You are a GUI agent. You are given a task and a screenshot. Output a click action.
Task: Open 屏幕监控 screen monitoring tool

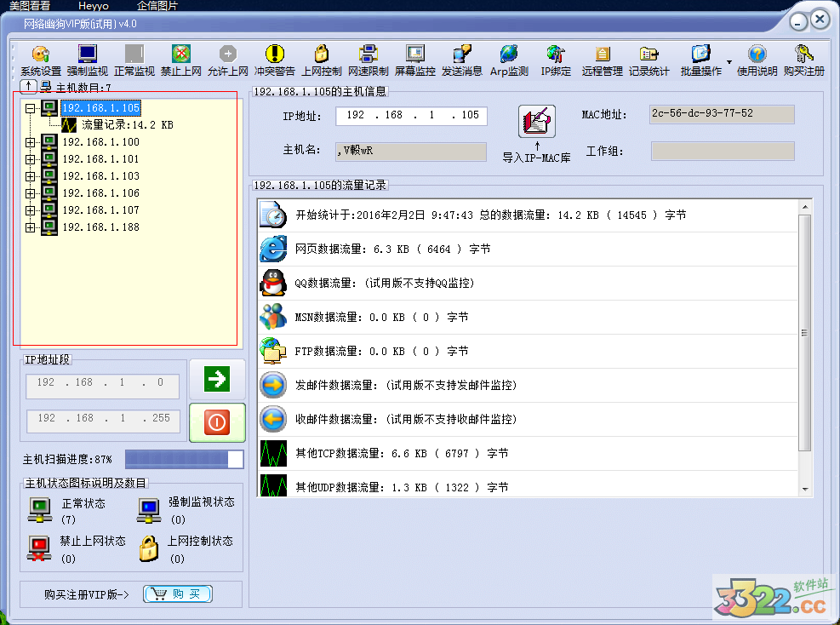(x=414, y=60)
